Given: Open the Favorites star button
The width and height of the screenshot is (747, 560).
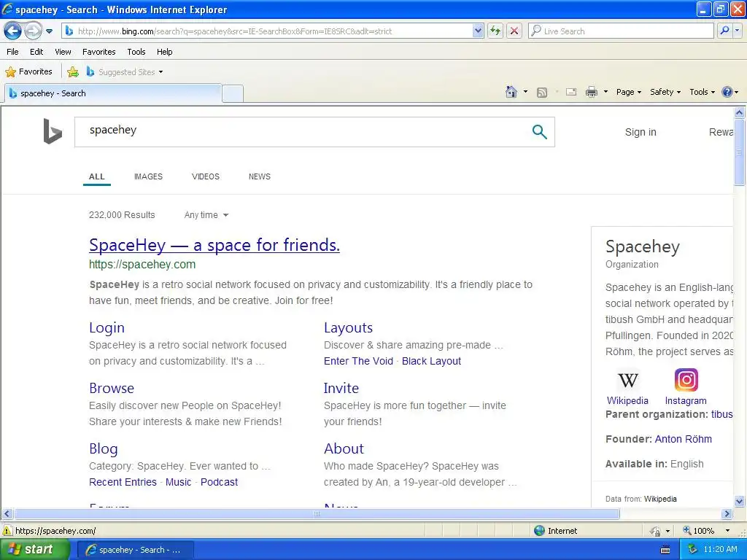Looking at the screenshot, I should [x=28, y=72].
